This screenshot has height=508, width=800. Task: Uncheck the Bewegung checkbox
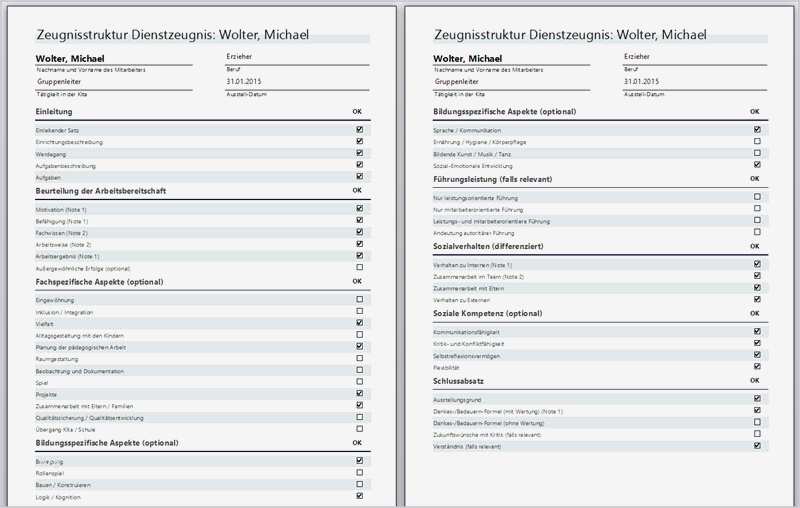[360, 461]
